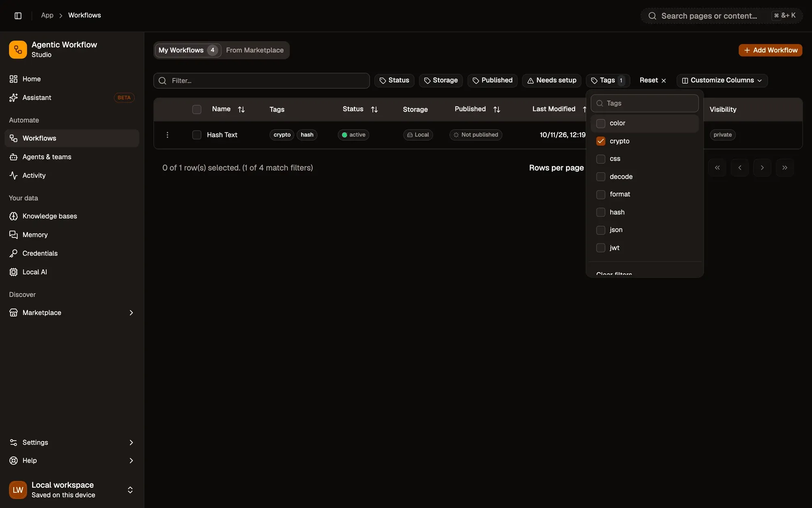The height and width of the screenshot is (508, 812).
Task: Select all rows with header checkbox
Action: [197, 109]
